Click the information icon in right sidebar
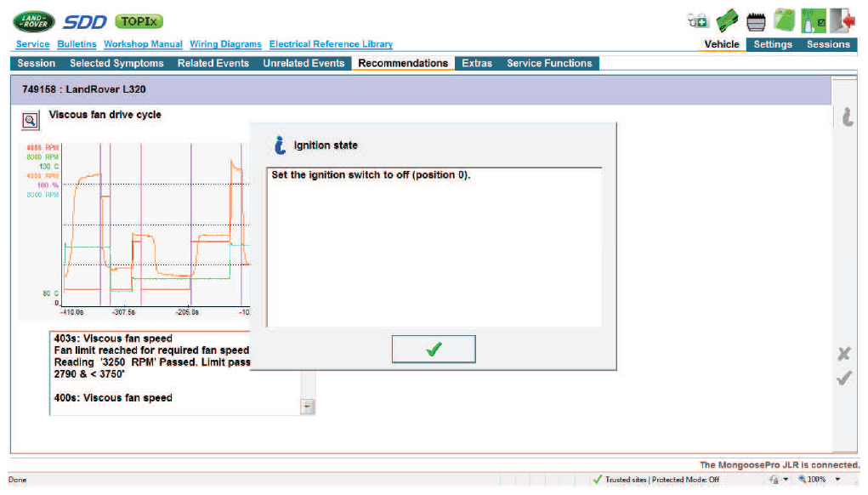 [847, 117]
